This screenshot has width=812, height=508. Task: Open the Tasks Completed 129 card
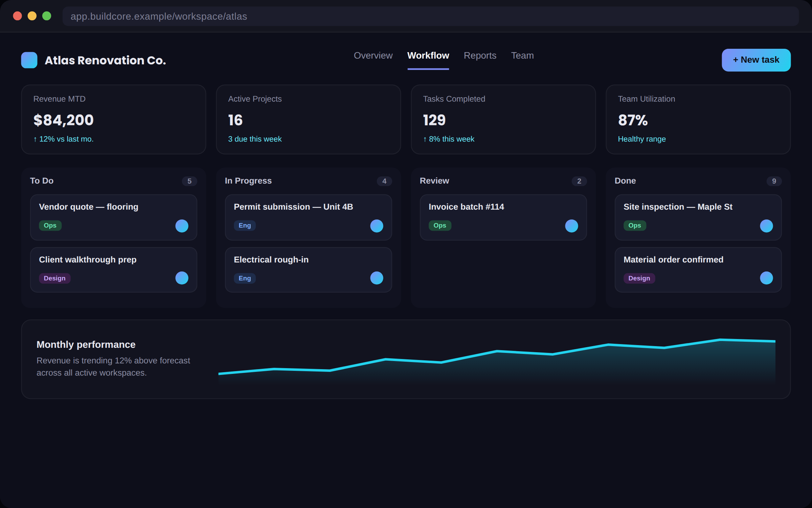point(503,120)
